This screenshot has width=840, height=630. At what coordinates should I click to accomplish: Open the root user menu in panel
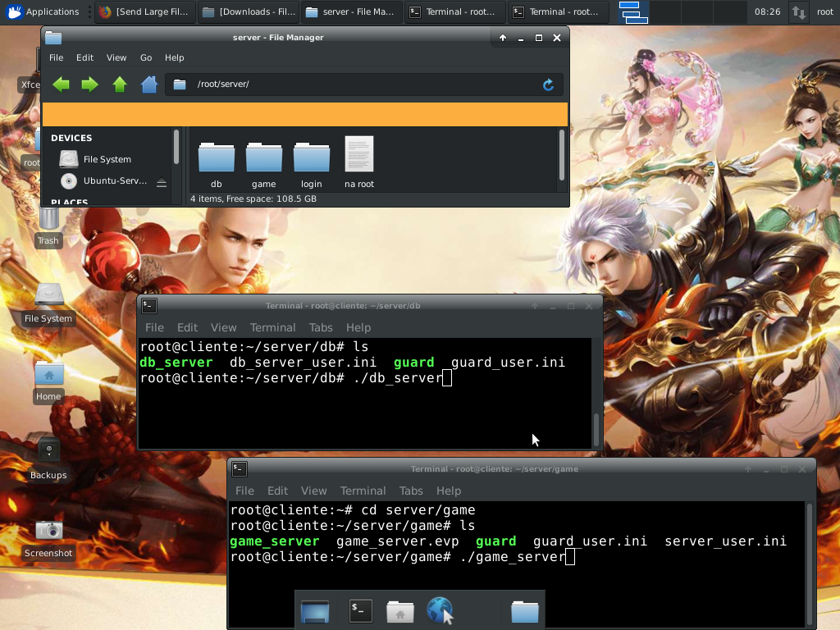(x=824, y=11)
